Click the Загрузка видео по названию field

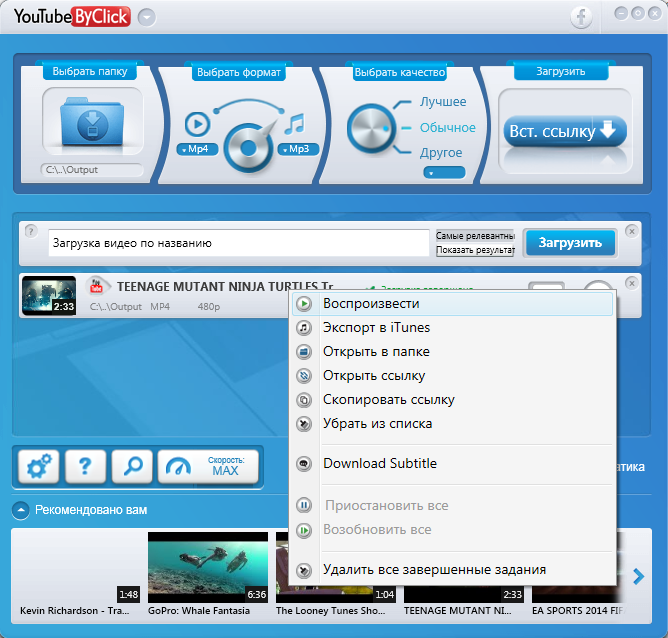coord(239,243)
